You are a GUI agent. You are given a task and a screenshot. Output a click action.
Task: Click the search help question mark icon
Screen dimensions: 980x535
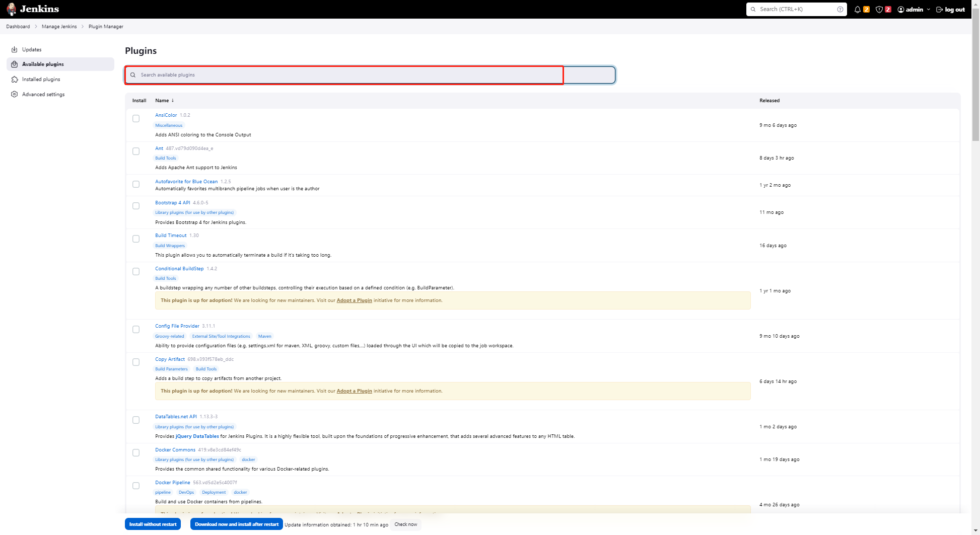840,9
